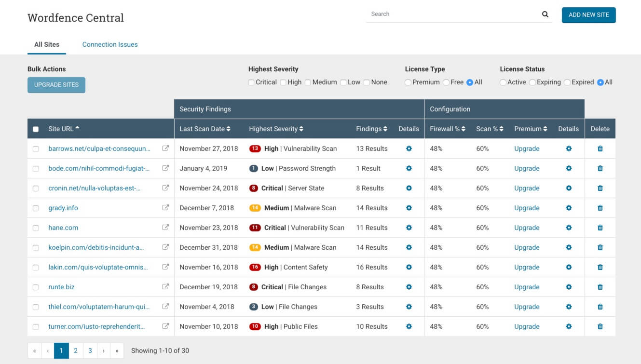
Task: Delete the thiel.com site with trash icon
Action: pos(600,307)
